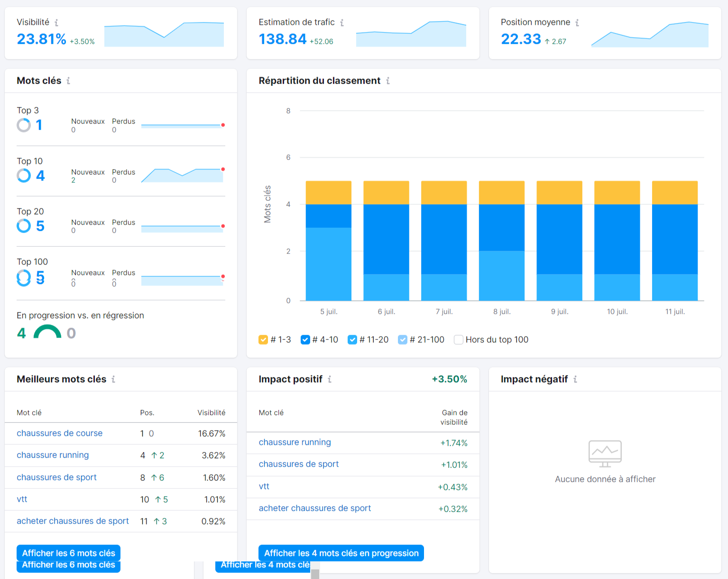This screenshot has width=728, height=579.
Task: Open info icon beside Meilleurs mots clés
Action: (113, 379)
